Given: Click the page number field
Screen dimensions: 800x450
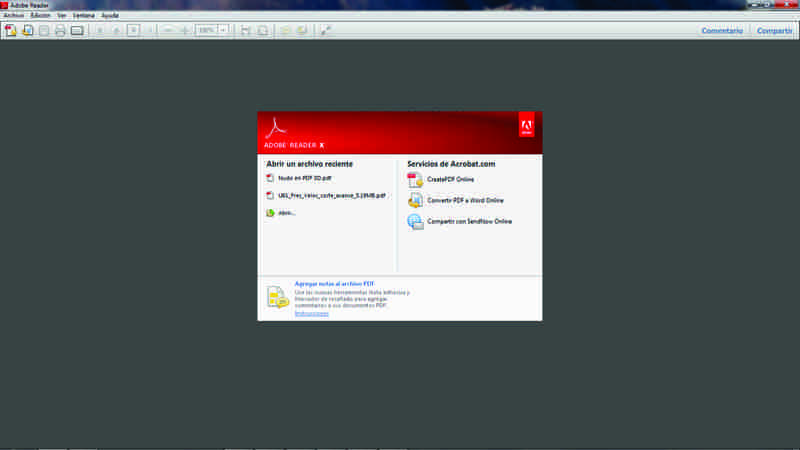Looking at the screenshot, I should [x=133, y=31].
